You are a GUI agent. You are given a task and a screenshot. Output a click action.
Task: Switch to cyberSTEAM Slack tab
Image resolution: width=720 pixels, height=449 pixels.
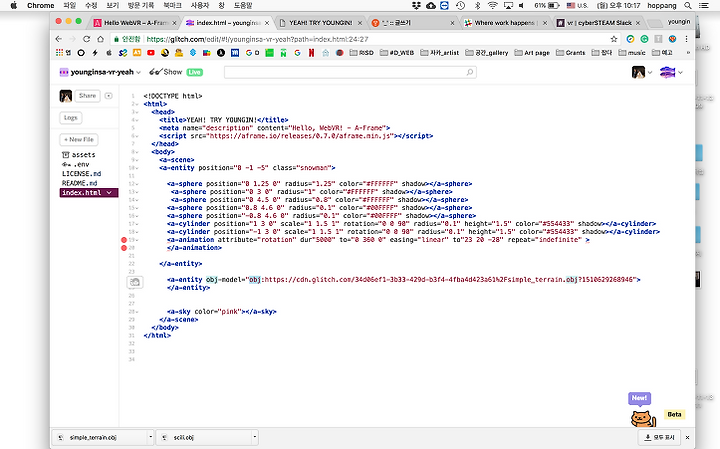coord(599,22)
